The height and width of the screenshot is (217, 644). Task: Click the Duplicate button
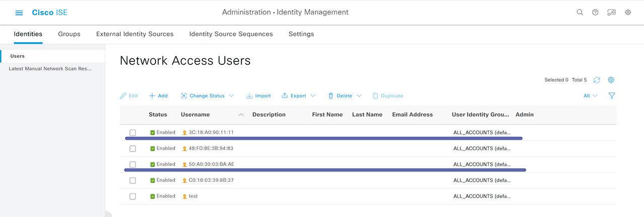coord(387,95)
